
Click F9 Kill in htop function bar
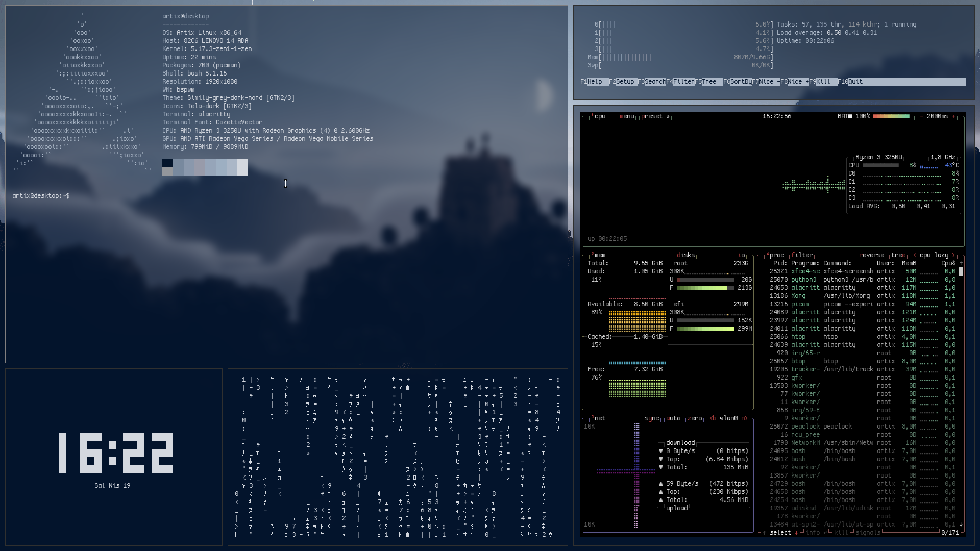823,82
